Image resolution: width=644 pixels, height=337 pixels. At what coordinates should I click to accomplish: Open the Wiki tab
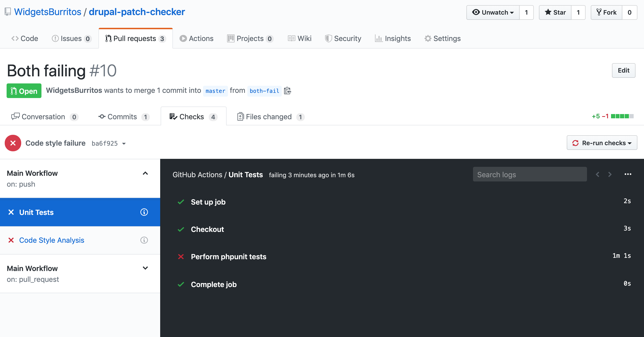pos(299,38)
